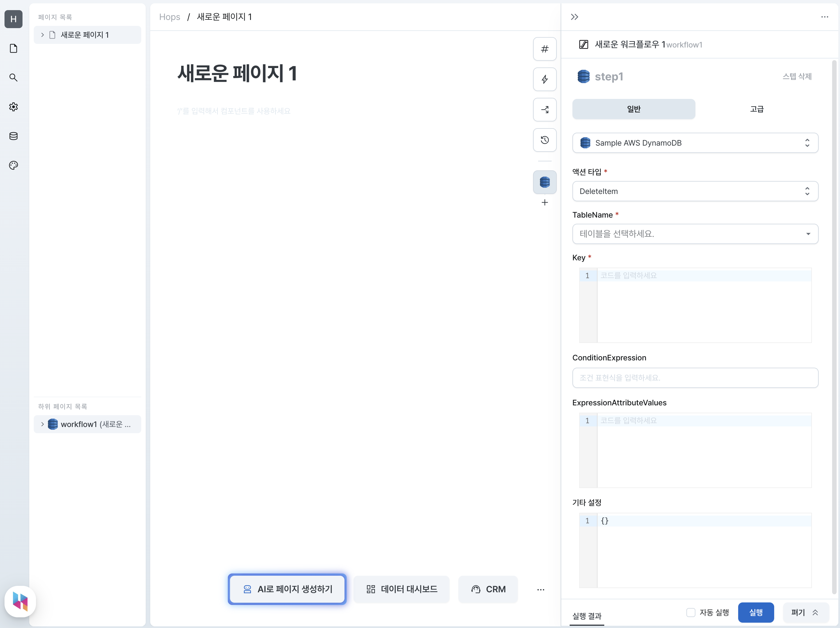The image size is (840, 628).
Task: Select 새로운 페이지 1 in page list
Action: [87, 35]
